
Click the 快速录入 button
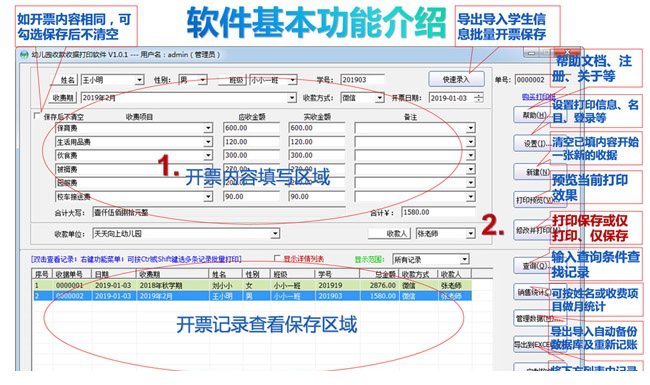[x=456, y=79]
